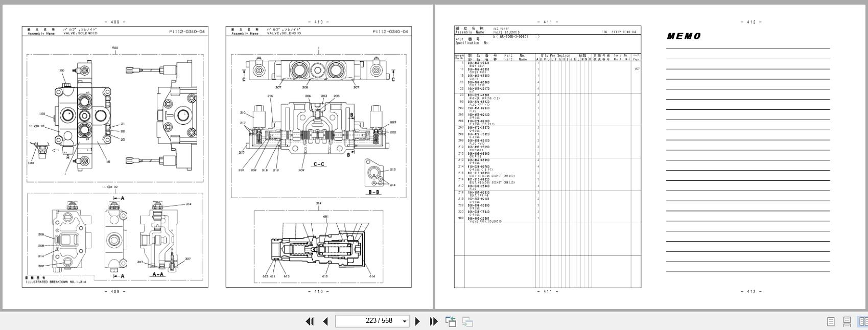868x330 pixels.
Task: Click callout number 614 in diagram
Action: pyautogui.click(x=372, y=276)
